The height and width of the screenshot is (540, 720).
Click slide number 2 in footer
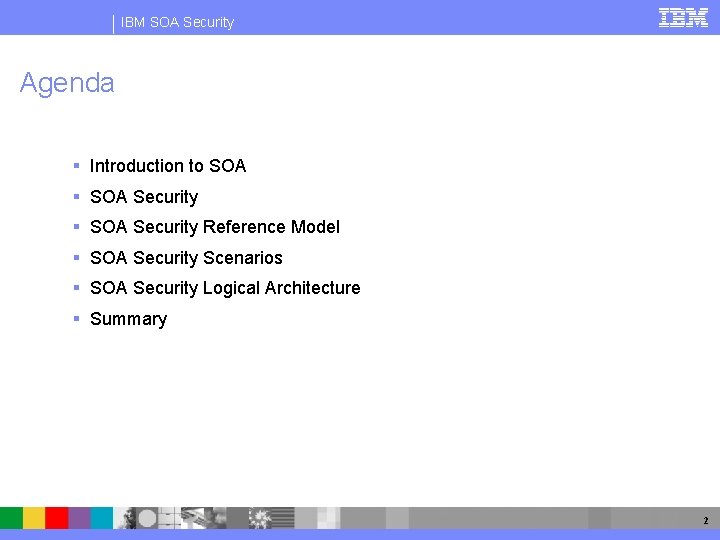click(x=706, y=521)
